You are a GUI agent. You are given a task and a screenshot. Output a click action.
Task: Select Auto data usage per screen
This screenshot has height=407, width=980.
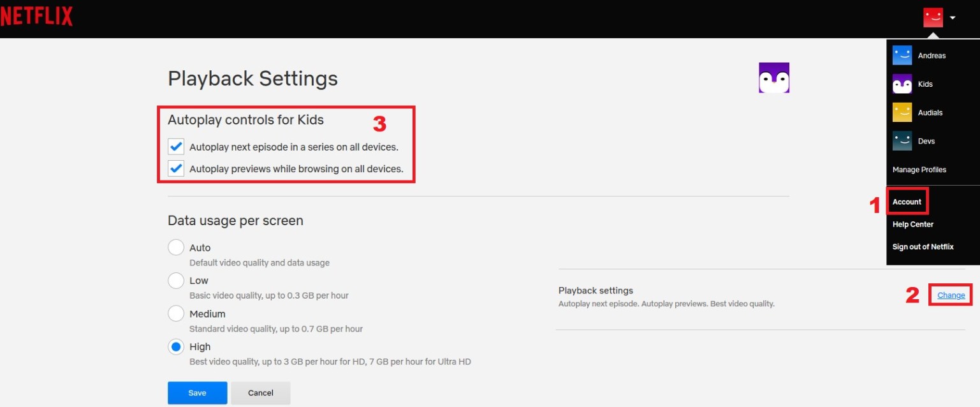pyautogui.click(x=176, y=247)
